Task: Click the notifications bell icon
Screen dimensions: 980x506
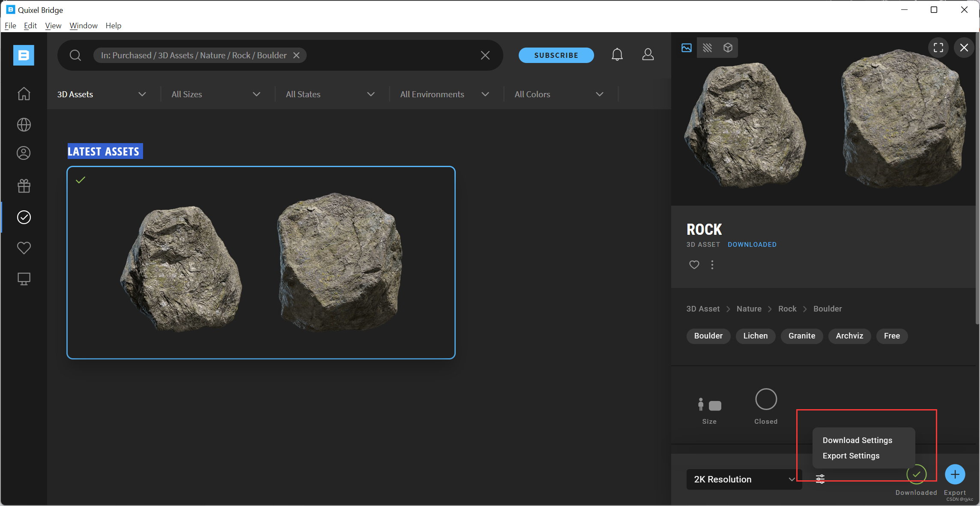Action: point(617,55)
